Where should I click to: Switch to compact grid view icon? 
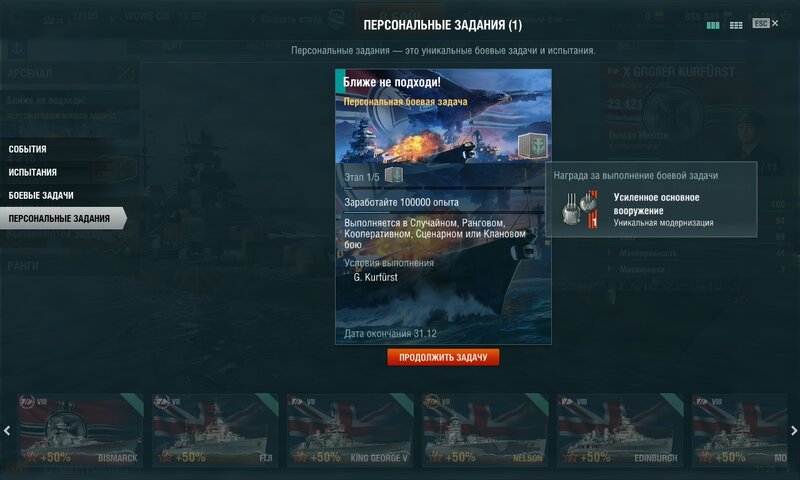(736, 25)
